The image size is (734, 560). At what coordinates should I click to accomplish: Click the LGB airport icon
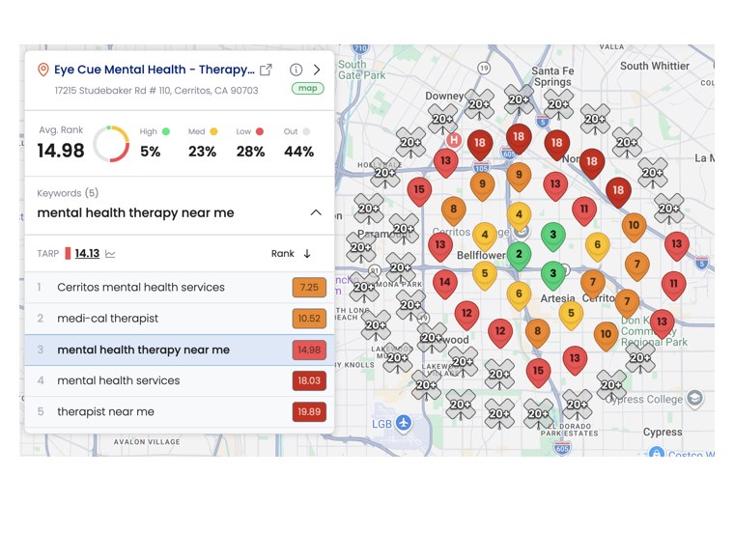tap(403, 423)
